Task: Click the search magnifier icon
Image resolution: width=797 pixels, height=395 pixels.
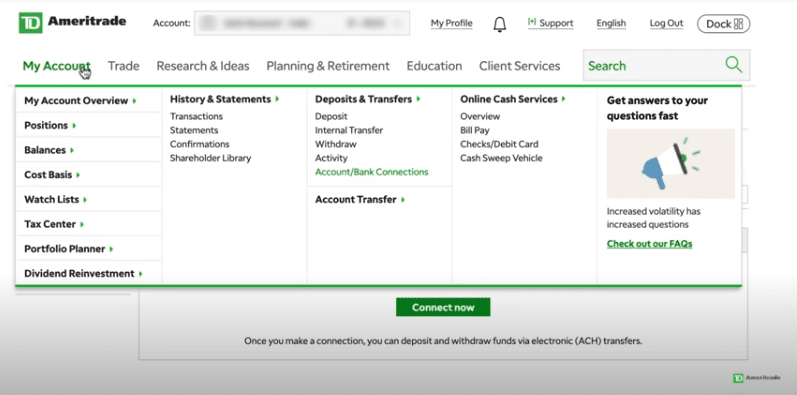Action: (x=733, y=65)
